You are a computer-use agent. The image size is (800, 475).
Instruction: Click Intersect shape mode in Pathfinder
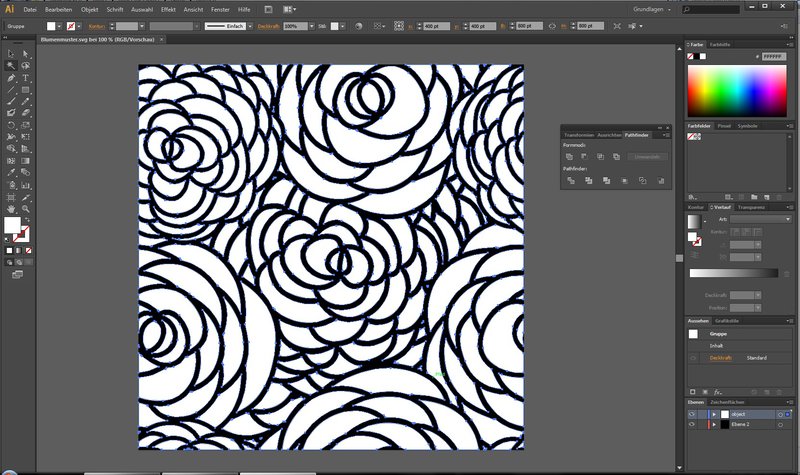(x=601, y=157)
